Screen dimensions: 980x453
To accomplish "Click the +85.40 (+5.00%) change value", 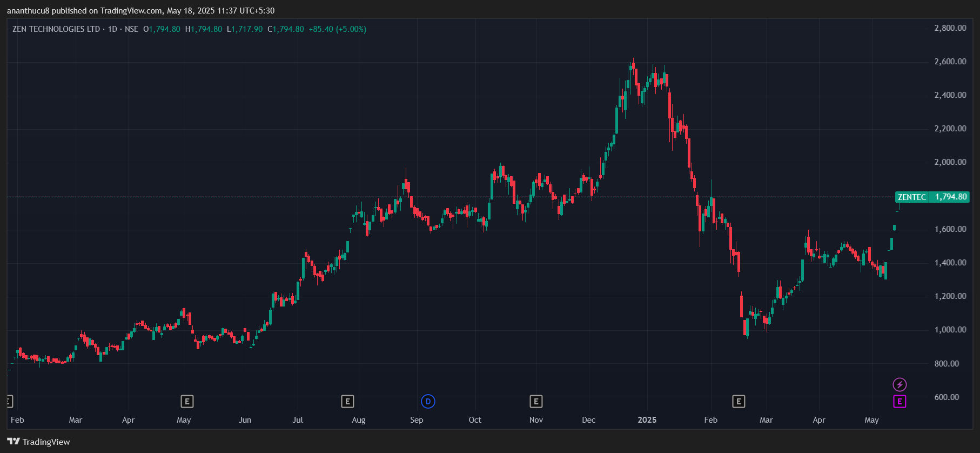I will tap(337, 29).
